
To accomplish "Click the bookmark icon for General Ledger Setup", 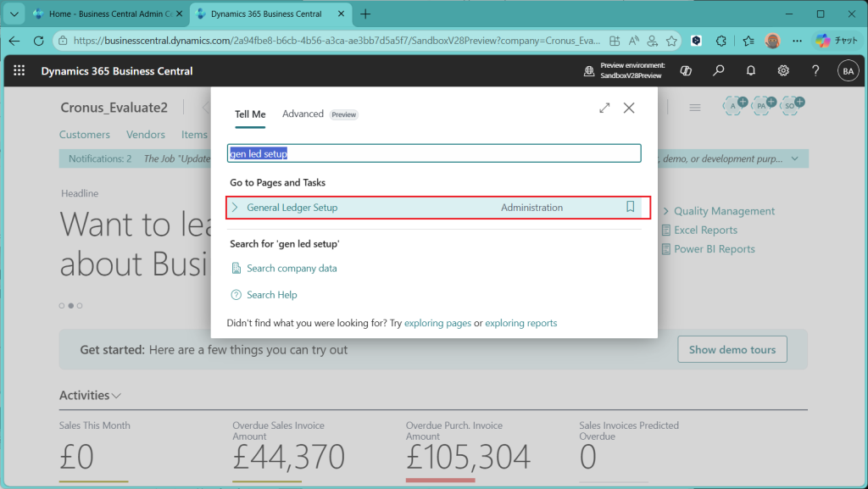I will coord(630,207).
